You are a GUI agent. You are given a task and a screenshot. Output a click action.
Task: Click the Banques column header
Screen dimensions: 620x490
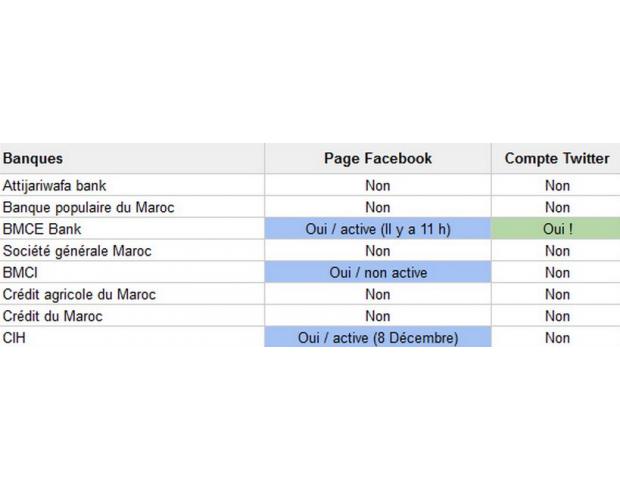pos(33,159)
